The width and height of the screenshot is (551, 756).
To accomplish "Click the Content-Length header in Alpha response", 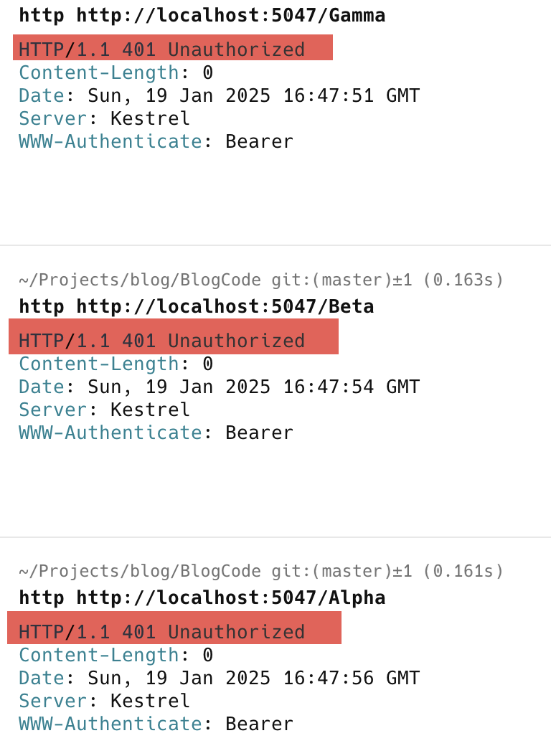I will [x=99, y=655].
